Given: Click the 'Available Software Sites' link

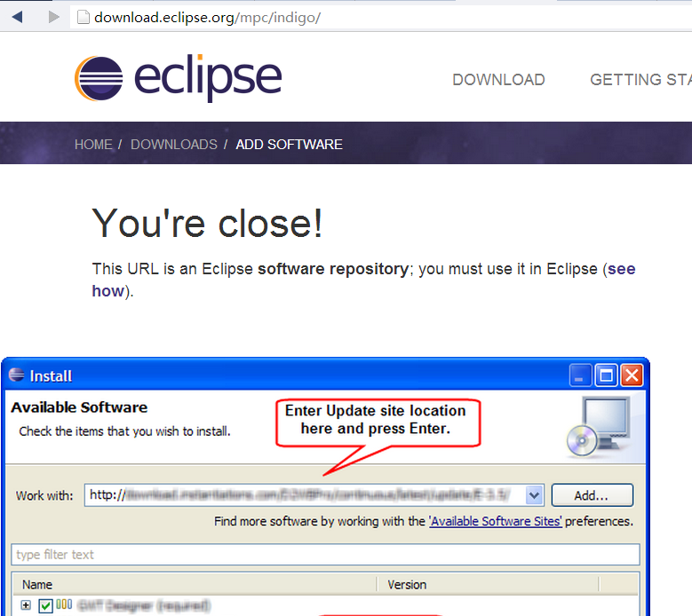Looking at the screenshot, I should pyautogui.click(x=496, y=521).
